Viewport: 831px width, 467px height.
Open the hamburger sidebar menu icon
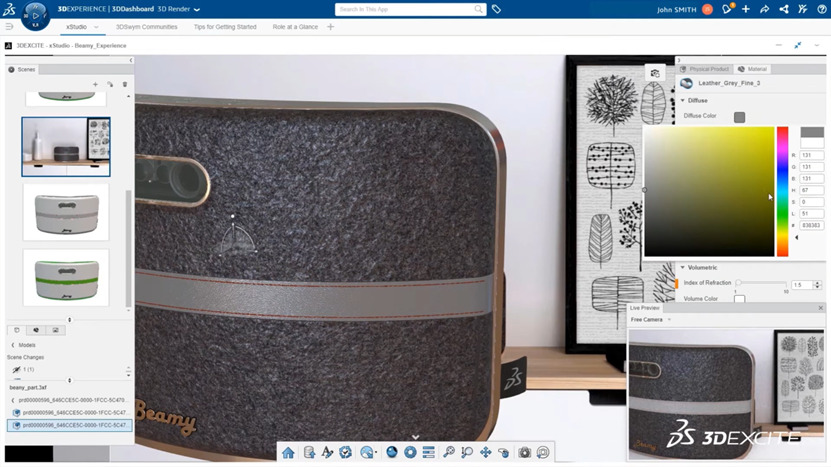[9, 27]
